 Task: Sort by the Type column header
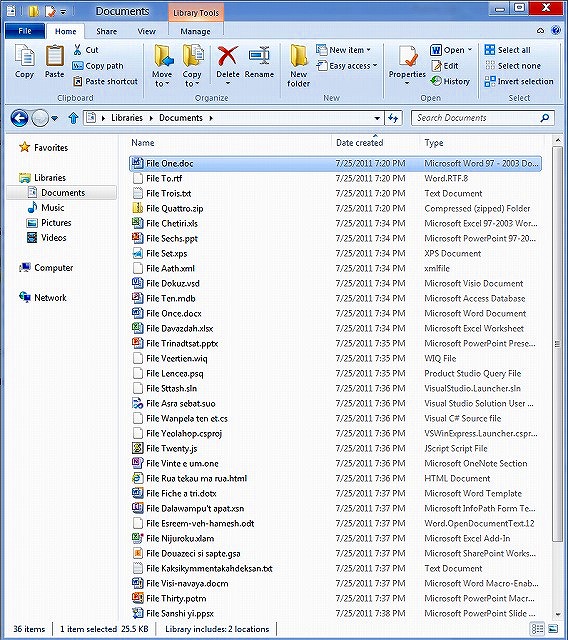tap(434, 143)
